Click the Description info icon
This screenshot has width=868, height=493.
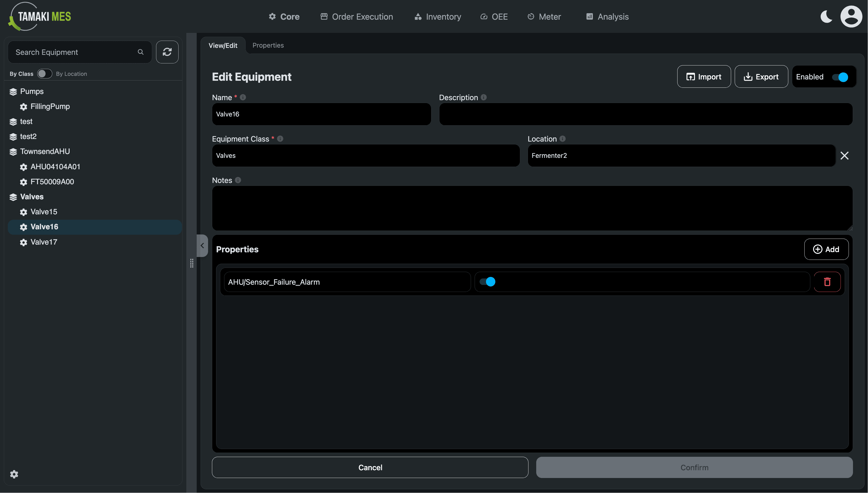pyautogui.click(x=484, y=97)
